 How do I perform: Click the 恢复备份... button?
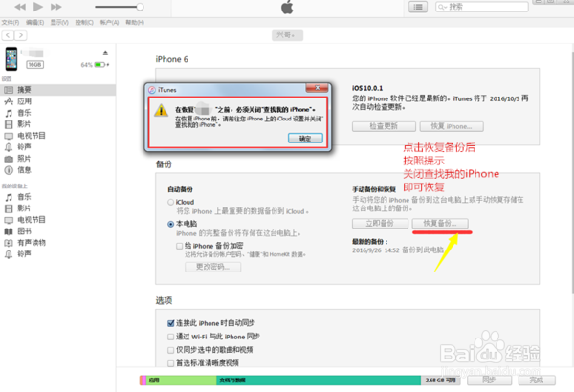[x=440, y=224]
